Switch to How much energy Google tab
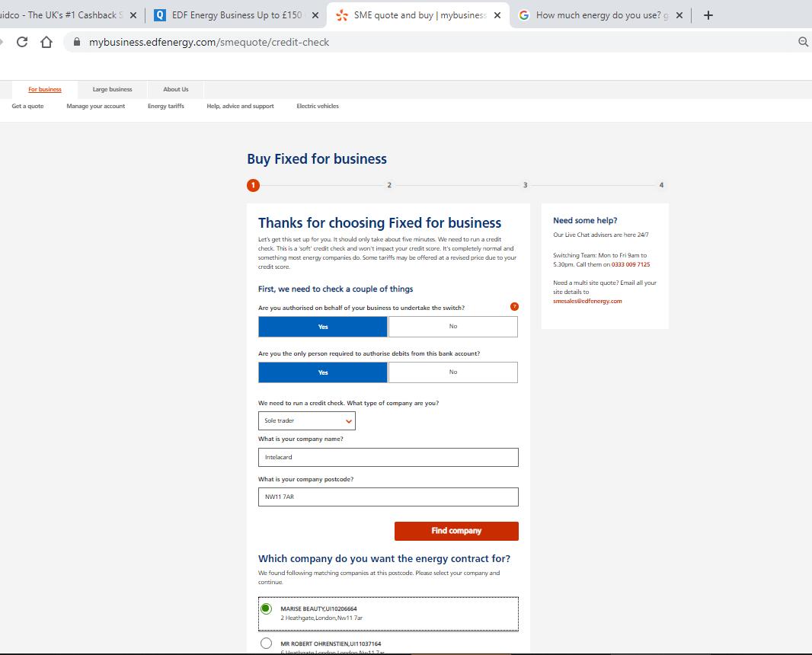 (x=601, y=15)
